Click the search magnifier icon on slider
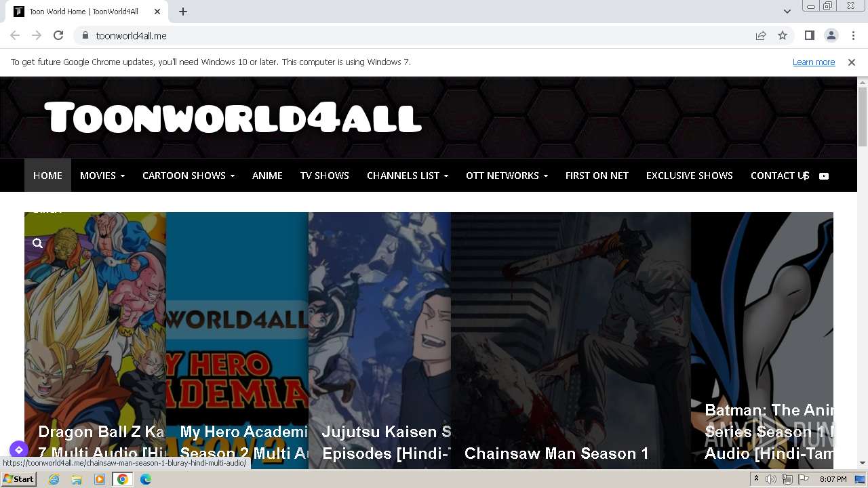 [38, 243]
